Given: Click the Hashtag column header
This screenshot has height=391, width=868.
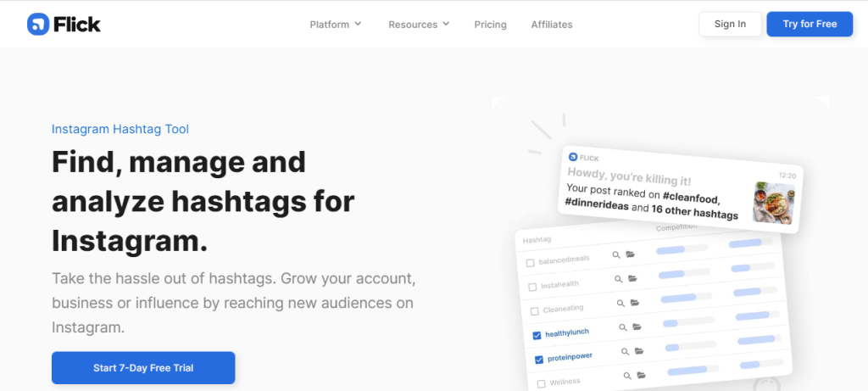Looking at the screenshot, I should coord(537,239).
